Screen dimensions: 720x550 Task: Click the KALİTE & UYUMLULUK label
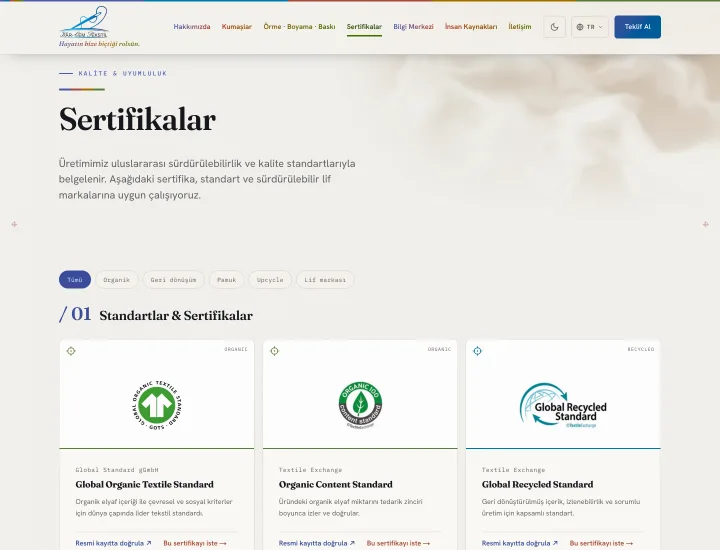[x=123, y=73]
